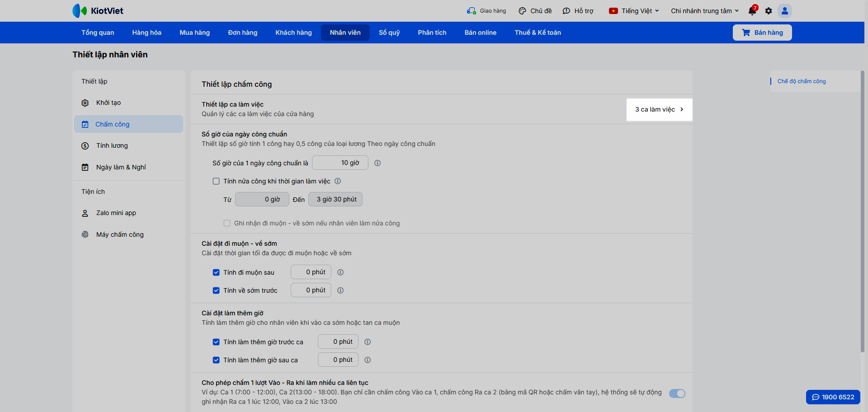The height and width of the screenshot is (412, 868).
Task: Open Tiếng Việt language dropdown
Action: (634, 11)
